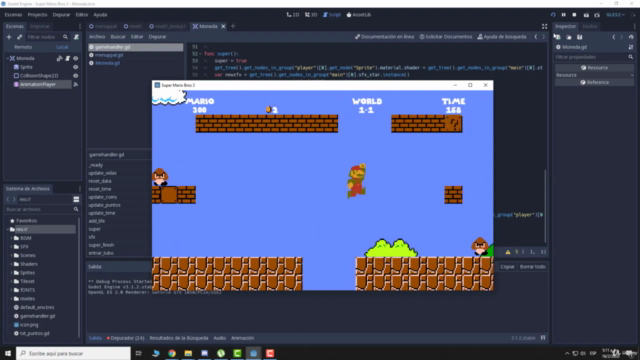Expand the BGM folder
Screen dimensions: 640x360
click(x=11, y=238)
